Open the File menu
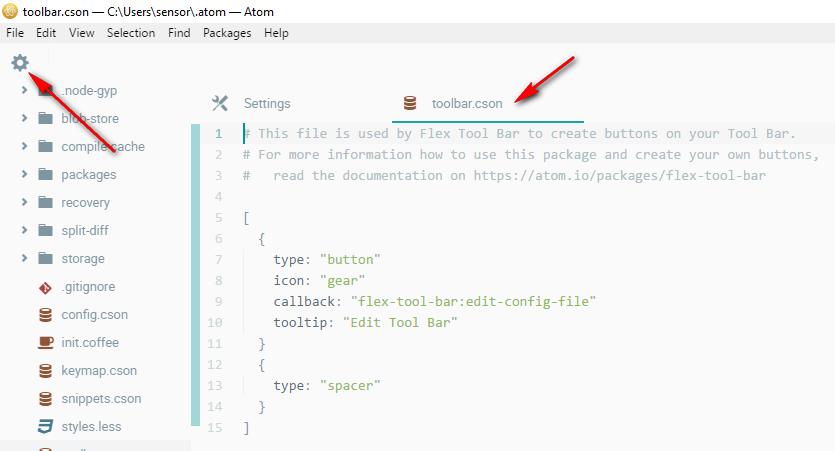Screen dimensions: 835x451 tap(15, 33)
